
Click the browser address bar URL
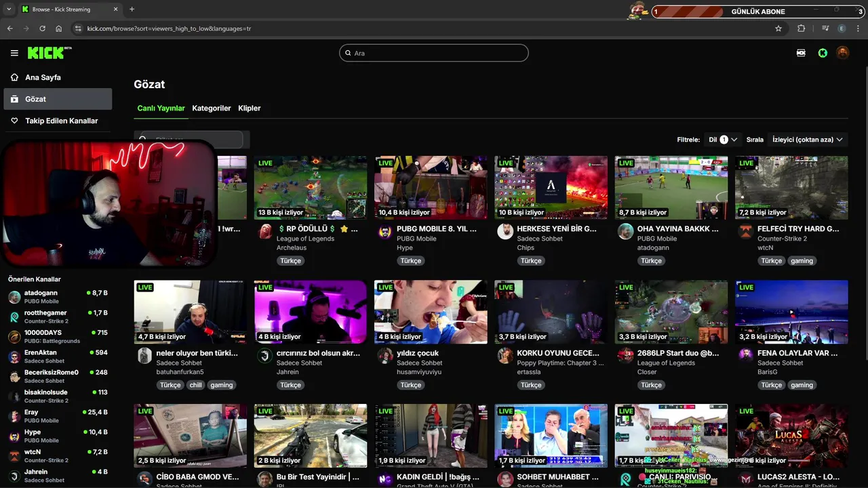pos(169,28)
